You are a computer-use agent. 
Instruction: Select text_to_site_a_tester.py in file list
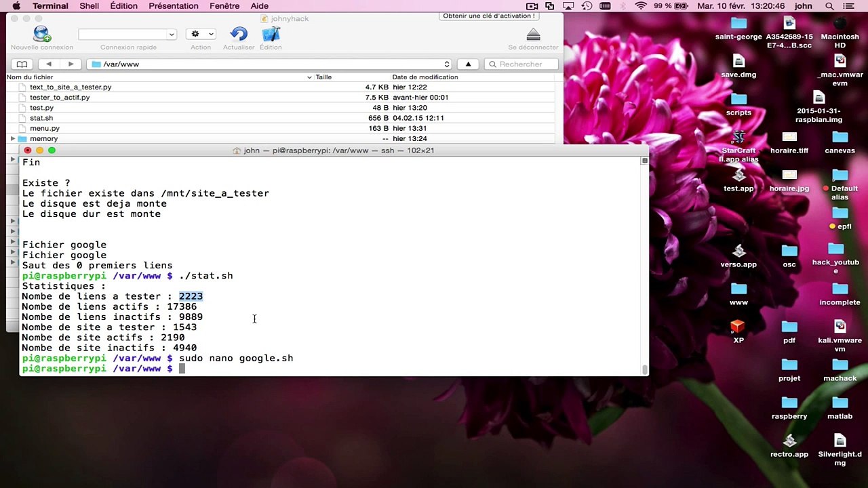(71, 87)
